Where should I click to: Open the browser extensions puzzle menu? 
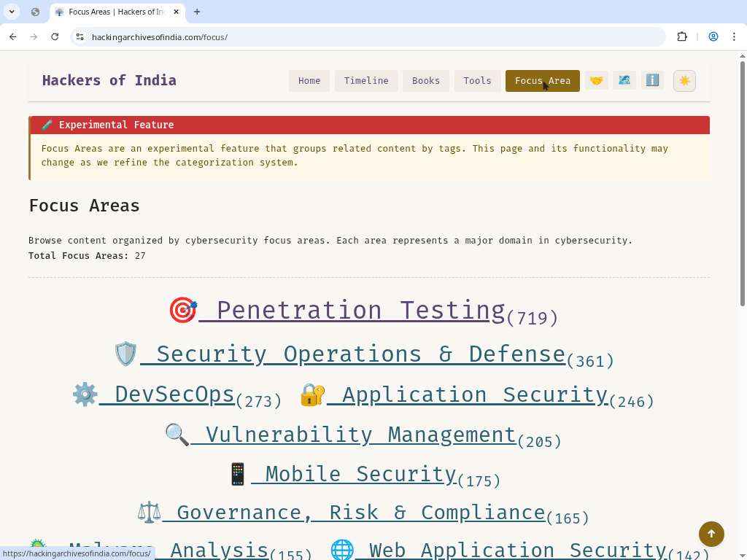click(681, 36)
